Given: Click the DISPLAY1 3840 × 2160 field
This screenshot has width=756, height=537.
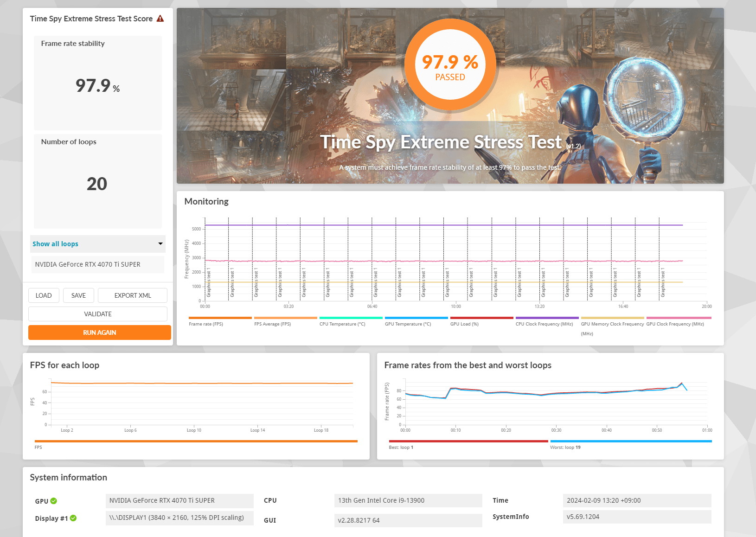Looking at the screenshot, I should pos(179,518).
